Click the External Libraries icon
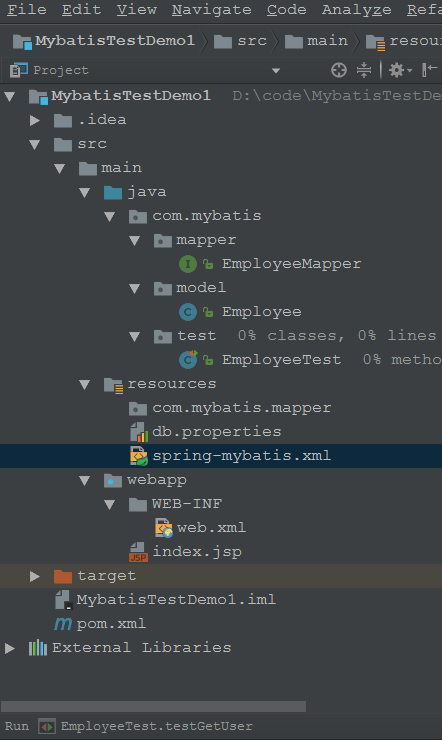The image size is (442, 740). (x=38, y=648)
